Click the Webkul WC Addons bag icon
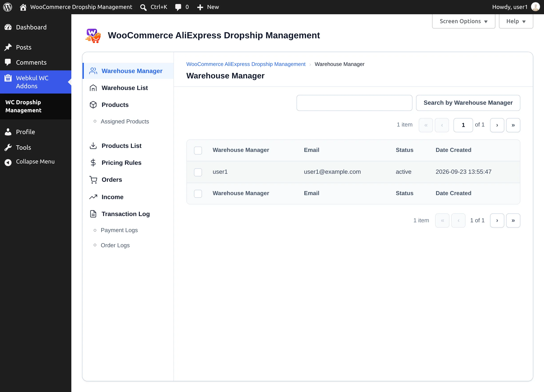 8,78
